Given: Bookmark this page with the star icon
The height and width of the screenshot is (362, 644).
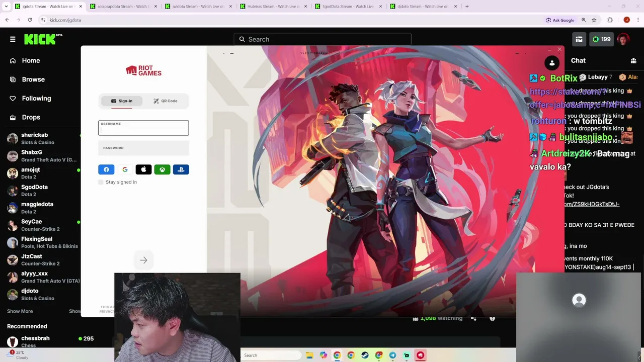Looking at the screenshot, I should click(594, 20).
